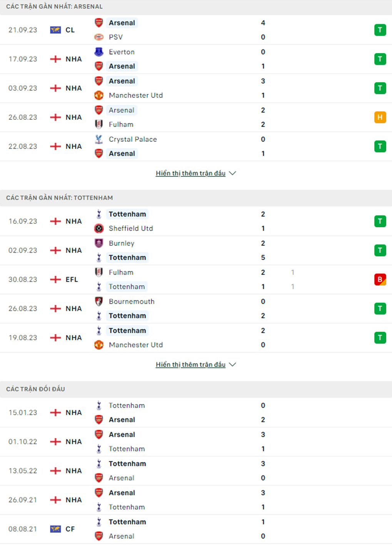Viewport: 392px width, 545px height.
Task: Click the green T badge for Arsenal vs PSV
Action: pos(380,30)
